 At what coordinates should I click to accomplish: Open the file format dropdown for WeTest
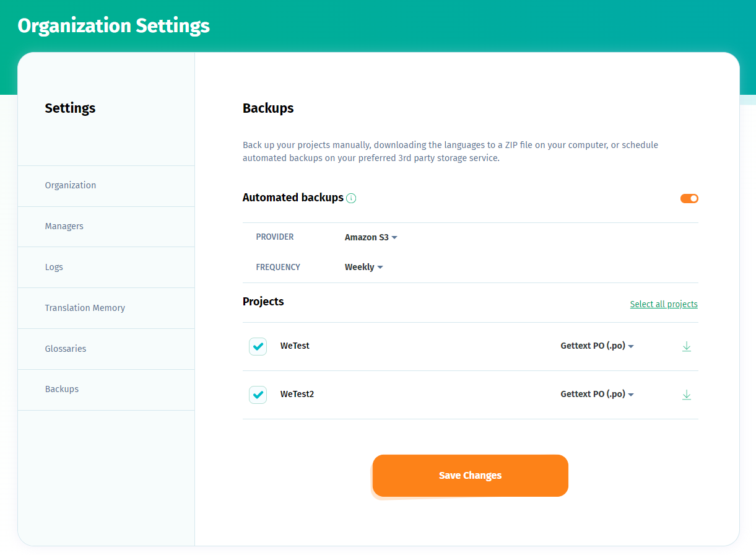[596, 346]
